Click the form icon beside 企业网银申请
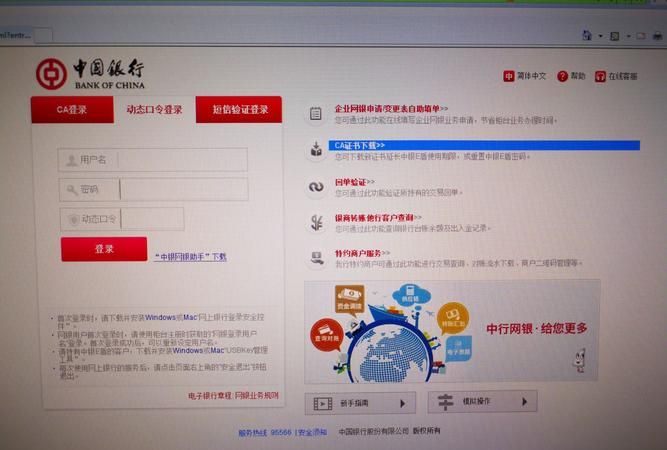667x450 pixels. pos(316,114)
